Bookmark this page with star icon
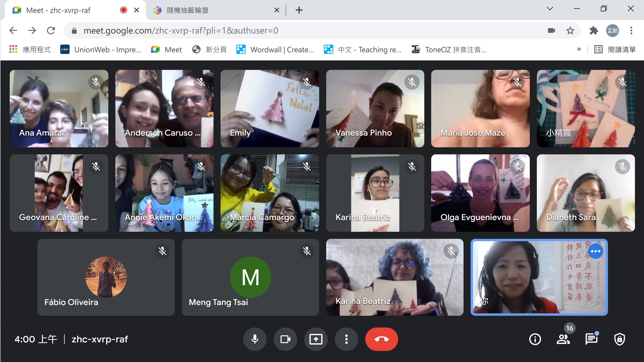 570,31
